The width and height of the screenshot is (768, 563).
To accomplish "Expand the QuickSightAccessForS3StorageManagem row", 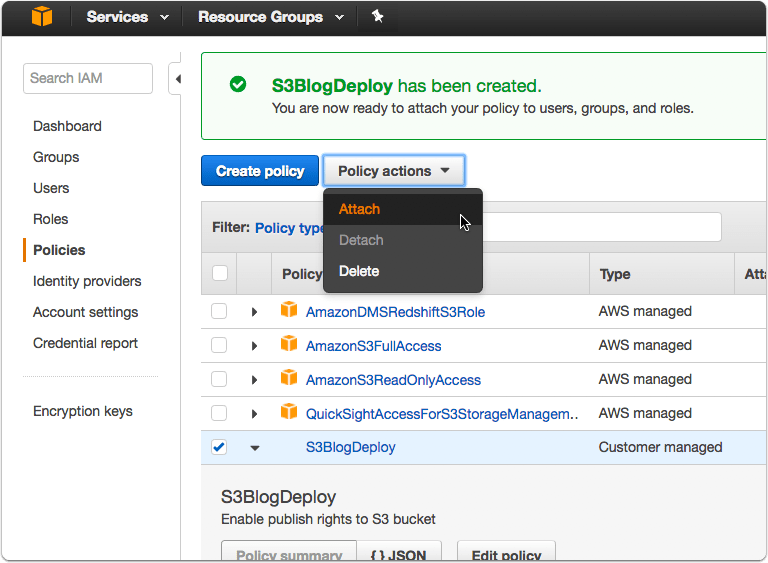I will coord(254,414).
